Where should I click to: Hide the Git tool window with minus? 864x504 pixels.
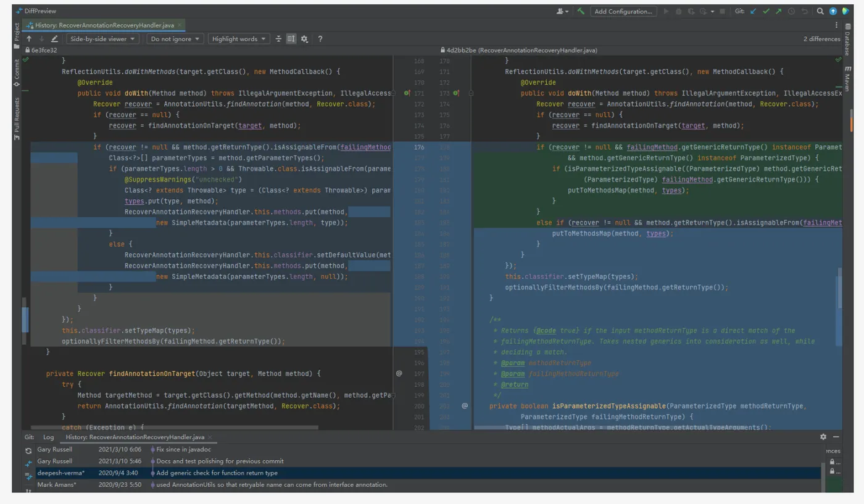point(836,437)
